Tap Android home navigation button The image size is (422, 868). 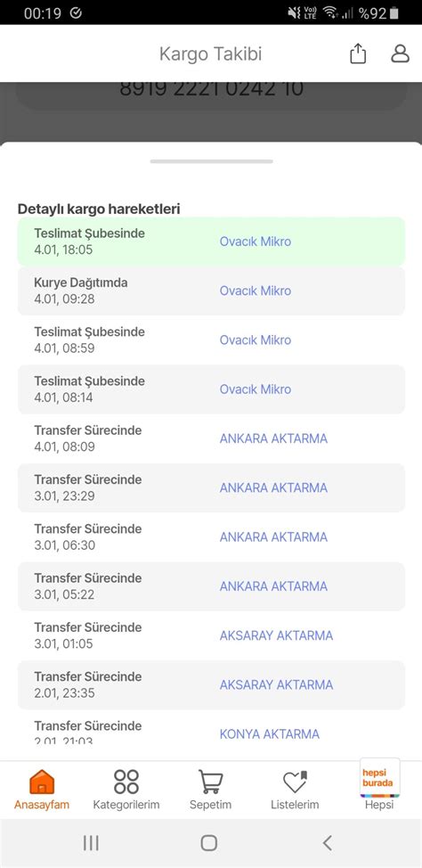point(209,843)
